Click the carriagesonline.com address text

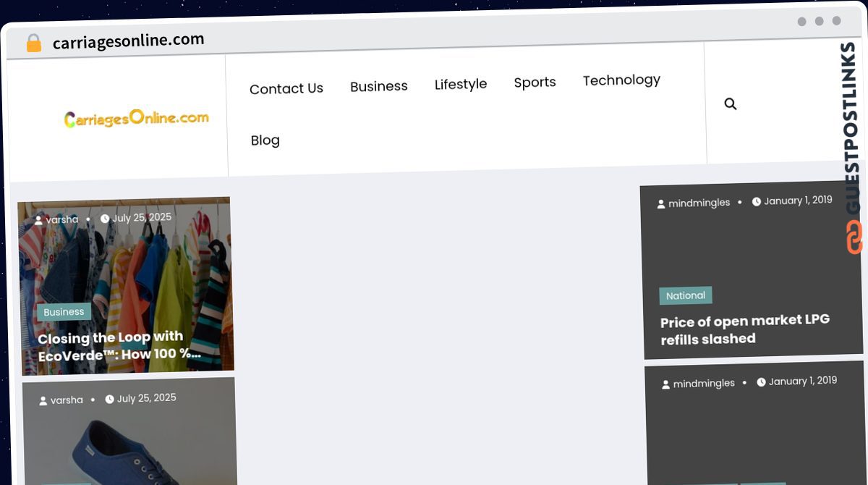point(129,41)
